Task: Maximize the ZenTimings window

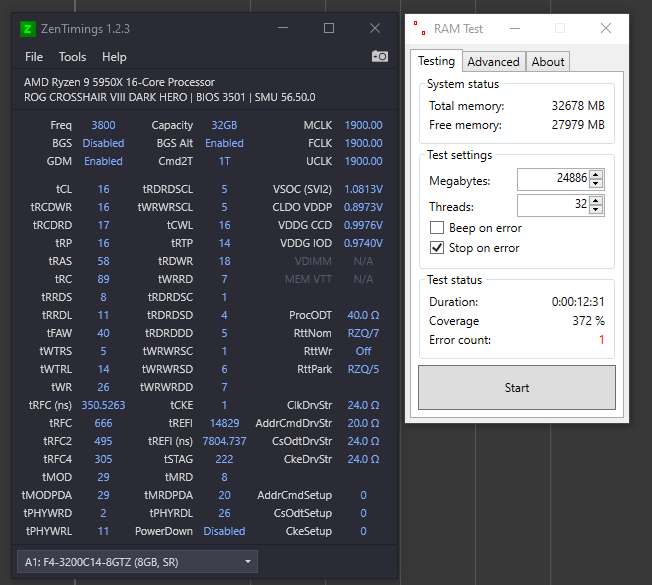Action: pyautogui.click(x=329, y=28)
